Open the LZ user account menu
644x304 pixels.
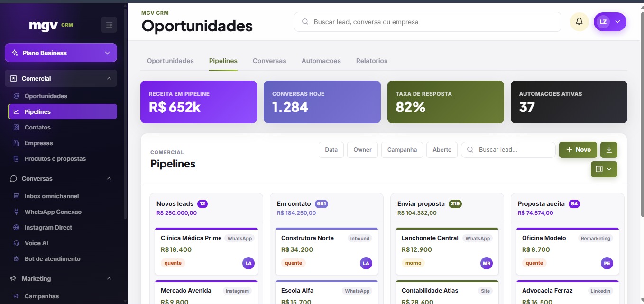[x=610, y=22]
